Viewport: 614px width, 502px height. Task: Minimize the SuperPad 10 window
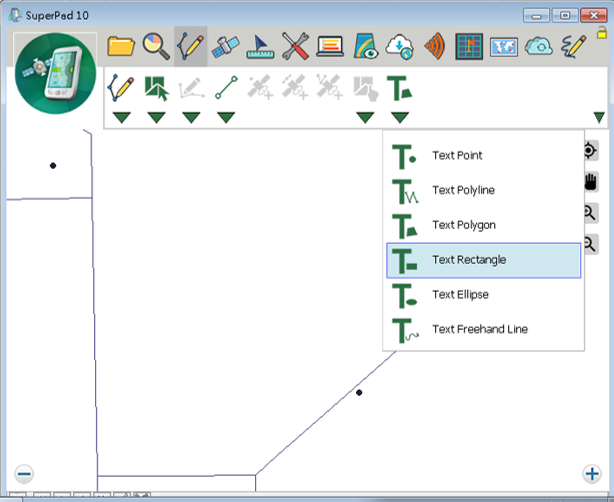(536, 16)
